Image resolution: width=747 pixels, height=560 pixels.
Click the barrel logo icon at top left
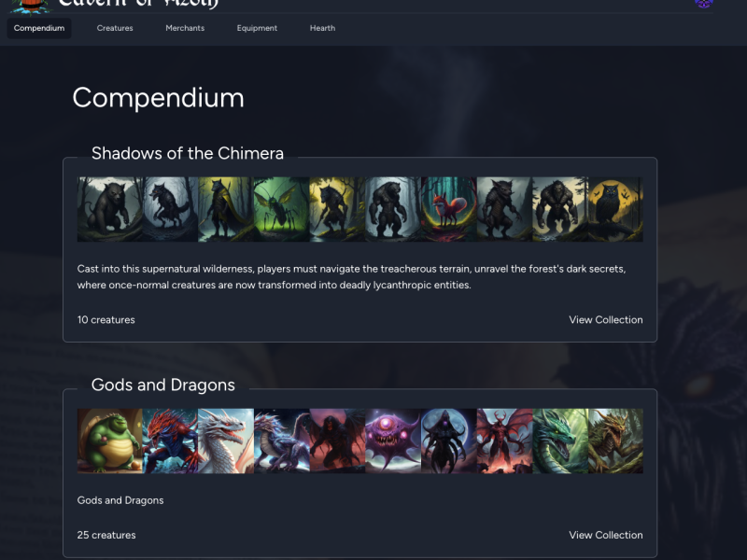30,6
